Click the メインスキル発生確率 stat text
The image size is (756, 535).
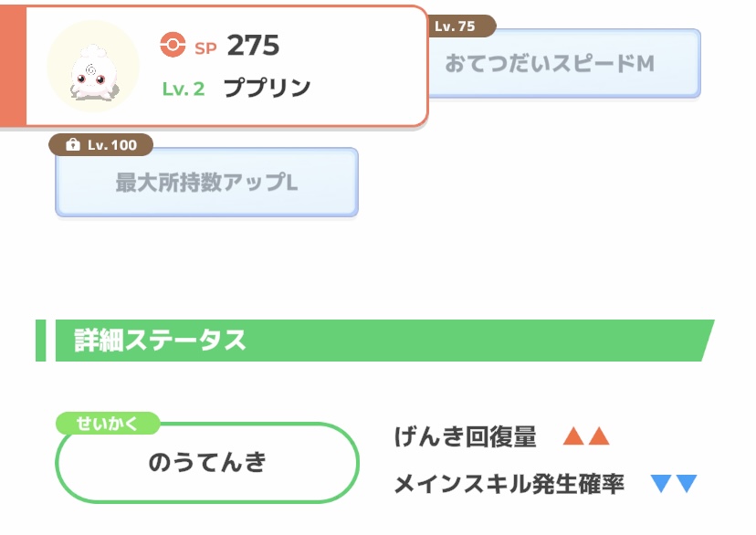[509, 484]
